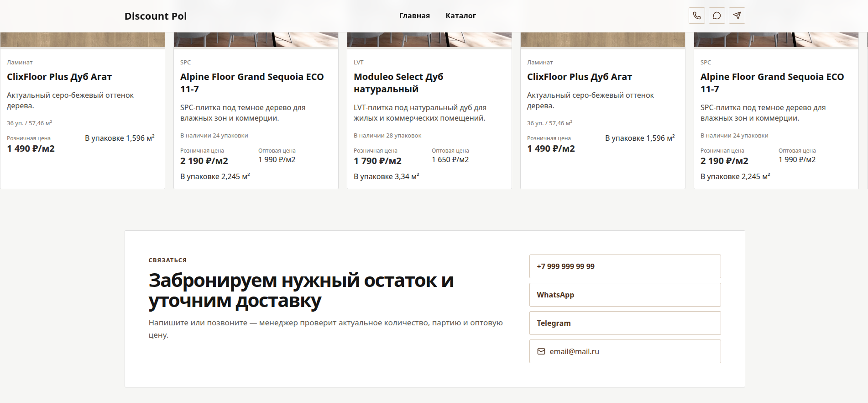
Task: Open the Telegram contact button
Action: (x=625, y=323)
